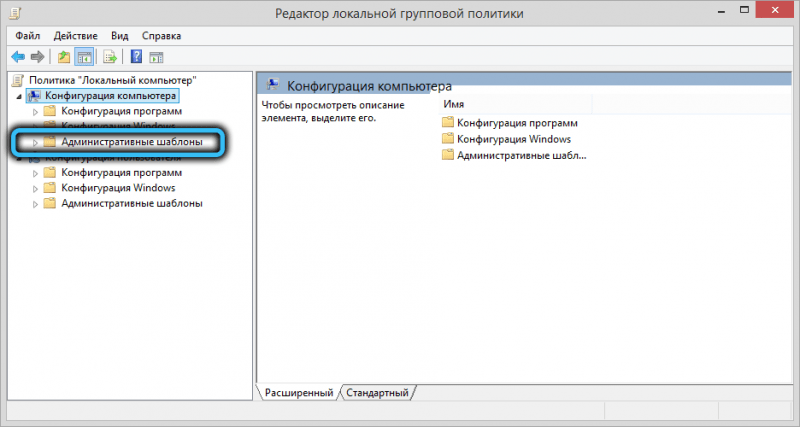
Task: Click the up one level folder icon
Action: click(x=64, y=57)
